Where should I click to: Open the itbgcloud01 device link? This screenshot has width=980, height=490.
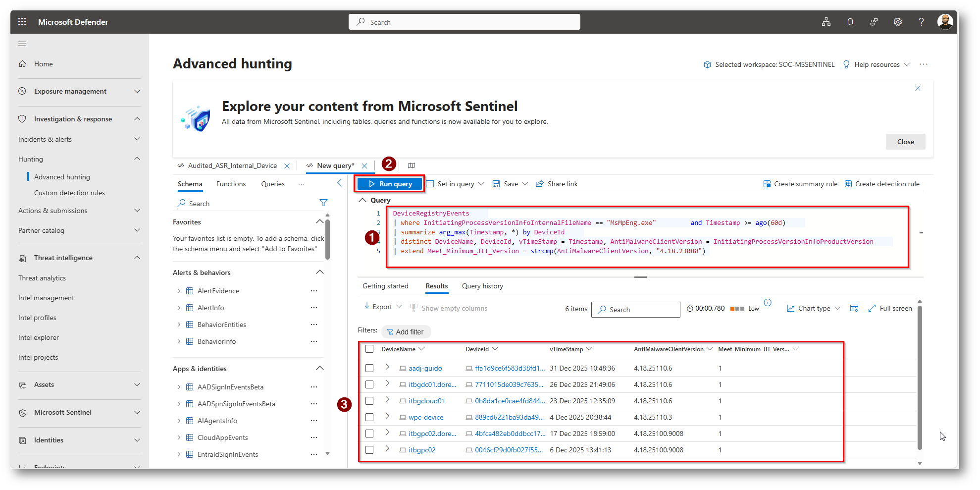click(x=426, y=401)
